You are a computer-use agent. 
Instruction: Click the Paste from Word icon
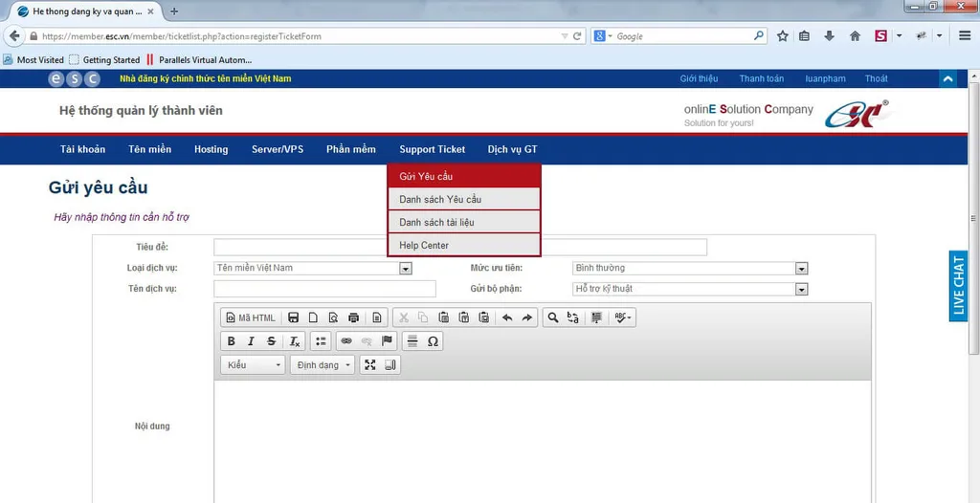point(483,317)
